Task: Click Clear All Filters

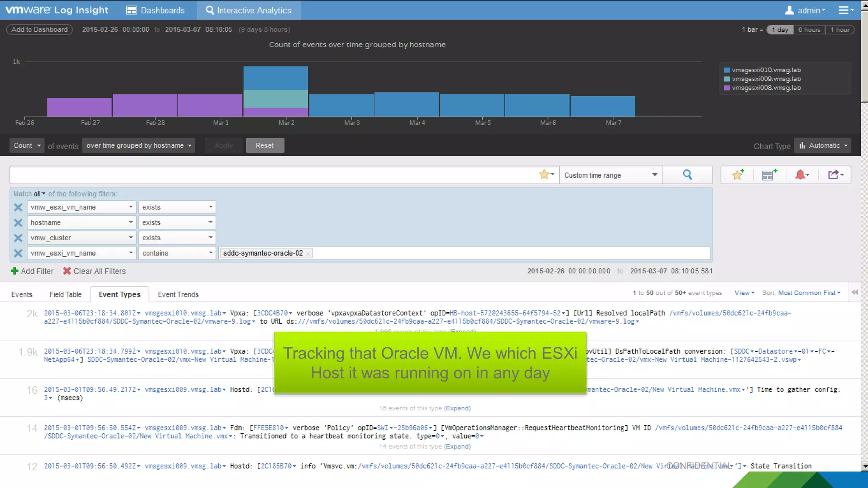Action: [94, 271]
